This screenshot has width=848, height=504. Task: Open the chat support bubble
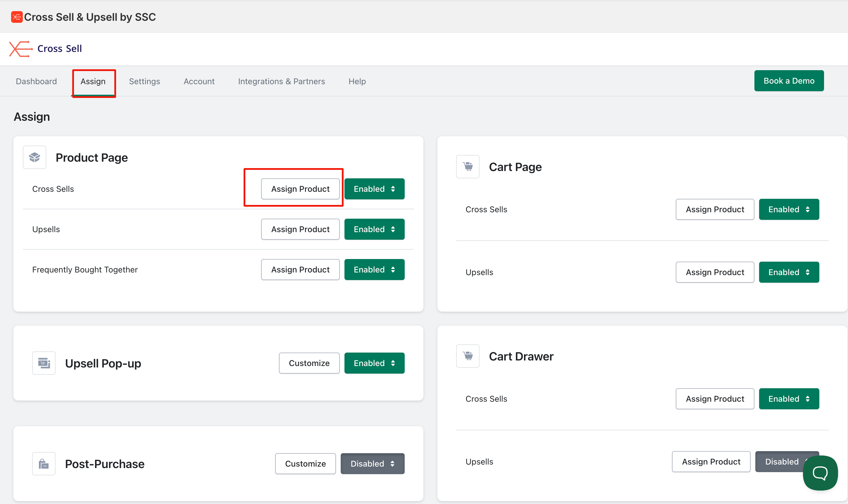(820, 473)
